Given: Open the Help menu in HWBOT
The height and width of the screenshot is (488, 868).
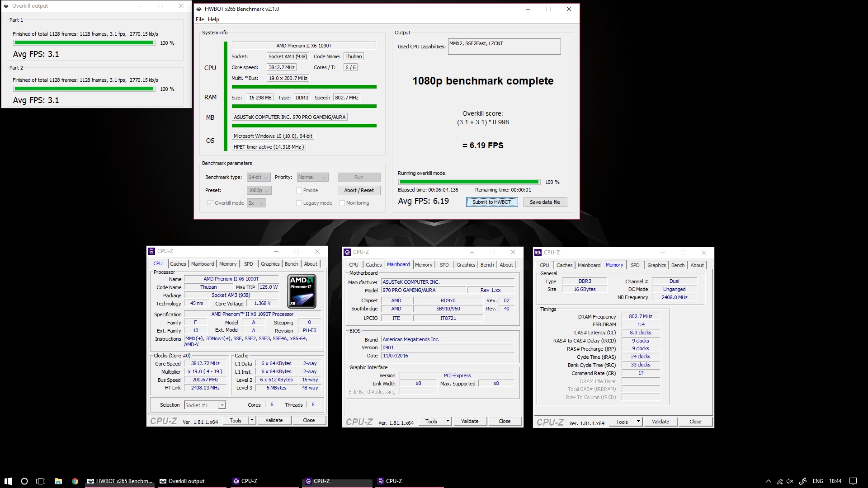Looking at the screenshot, I should (x=213, y=19).
